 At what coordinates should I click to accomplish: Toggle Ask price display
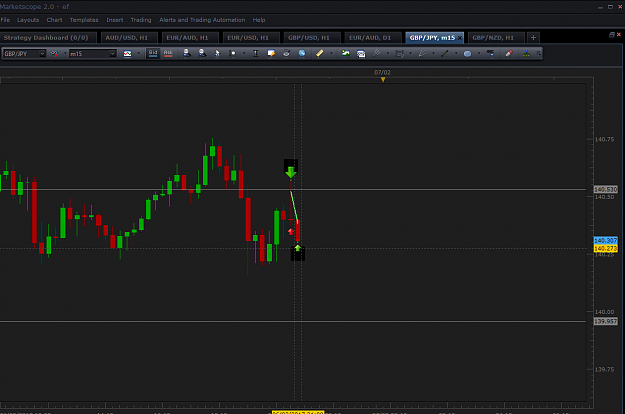(x=168, y=53)
